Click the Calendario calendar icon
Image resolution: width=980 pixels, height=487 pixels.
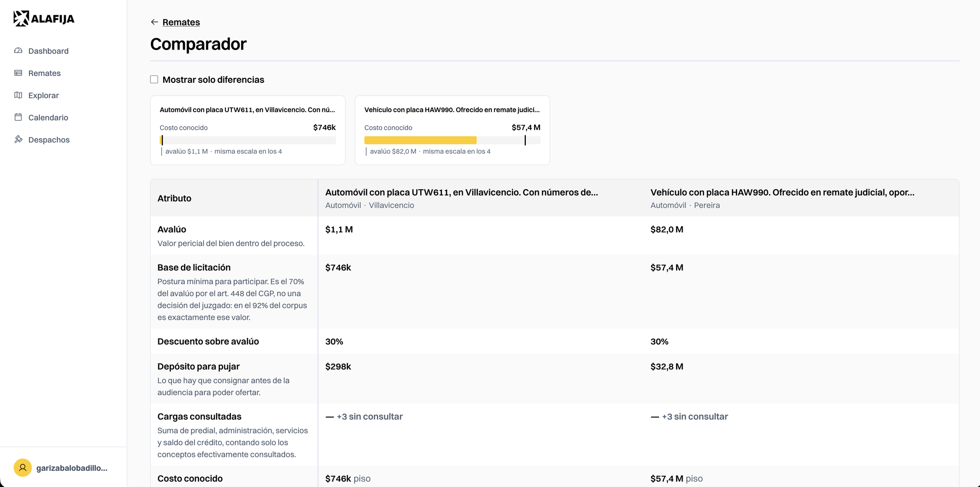click(18, 117)
